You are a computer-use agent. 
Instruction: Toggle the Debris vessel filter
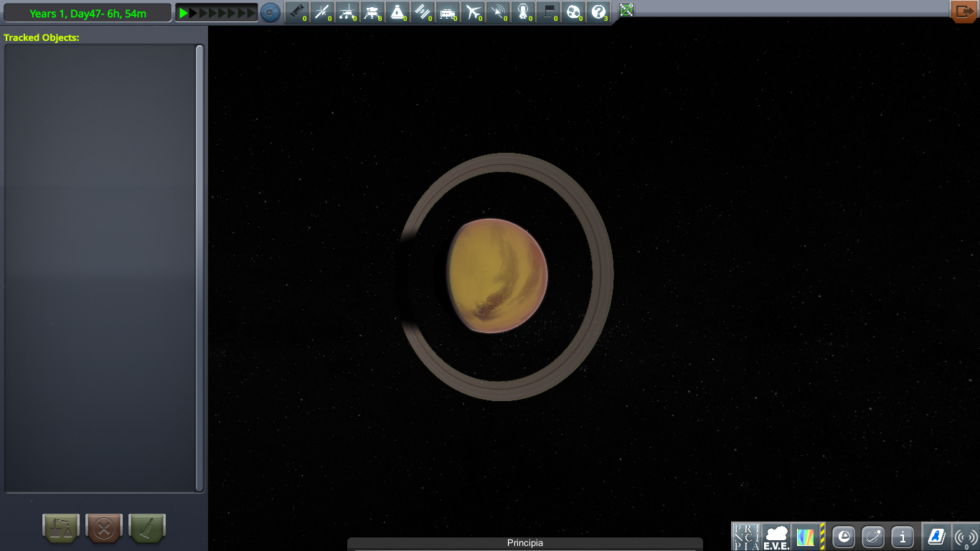[297, 12]
